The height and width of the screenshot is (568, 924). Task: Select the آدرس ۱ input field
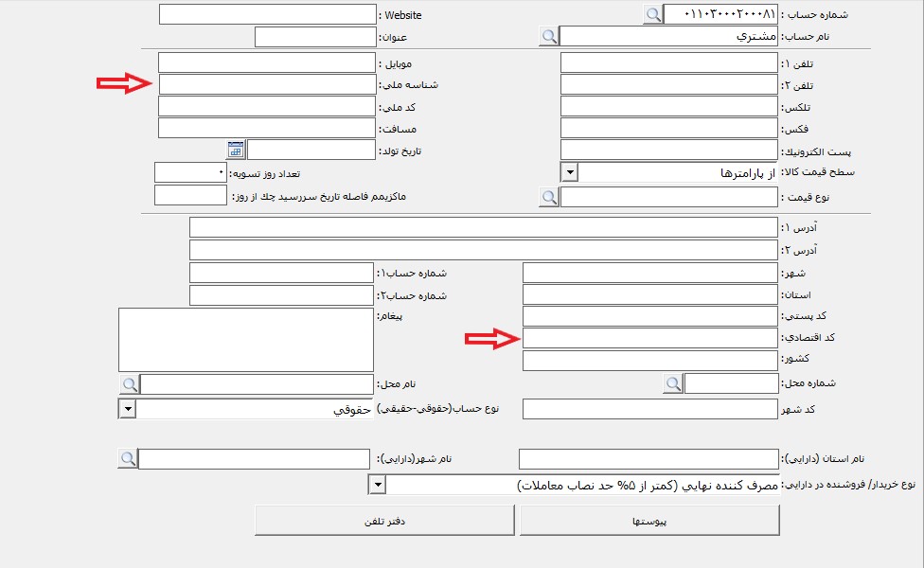484,227
